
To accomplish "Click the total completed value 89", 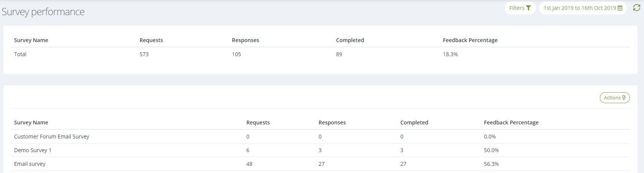I will pyautogui.click(x=339, y=54).
